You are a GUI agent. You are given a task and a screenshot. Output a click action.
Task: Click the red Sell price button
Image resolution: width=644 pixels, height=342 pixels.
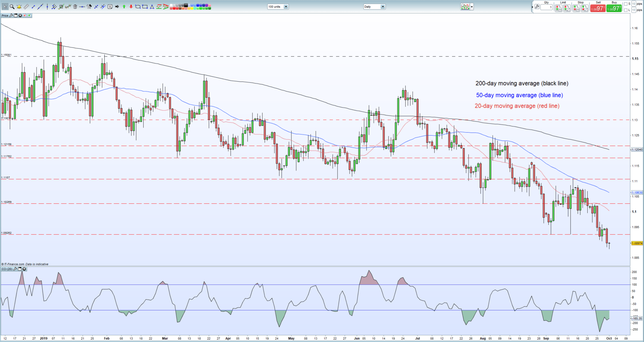pos(598,8)
